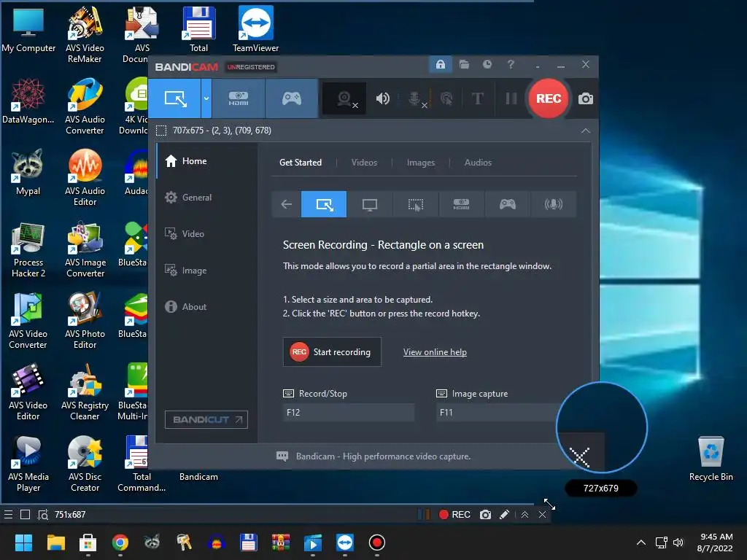This screenshot has height=560, width=747.
Task: Click pencil drawing icon on capture bar
Action: [x=505, y=514]
